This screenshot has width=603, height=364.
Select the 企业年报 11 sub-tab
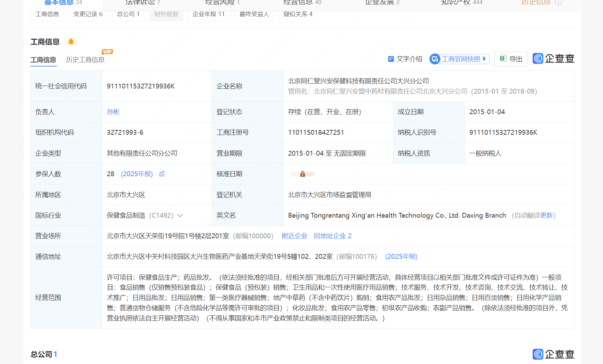pyautogui.click(x=209, y=14)
